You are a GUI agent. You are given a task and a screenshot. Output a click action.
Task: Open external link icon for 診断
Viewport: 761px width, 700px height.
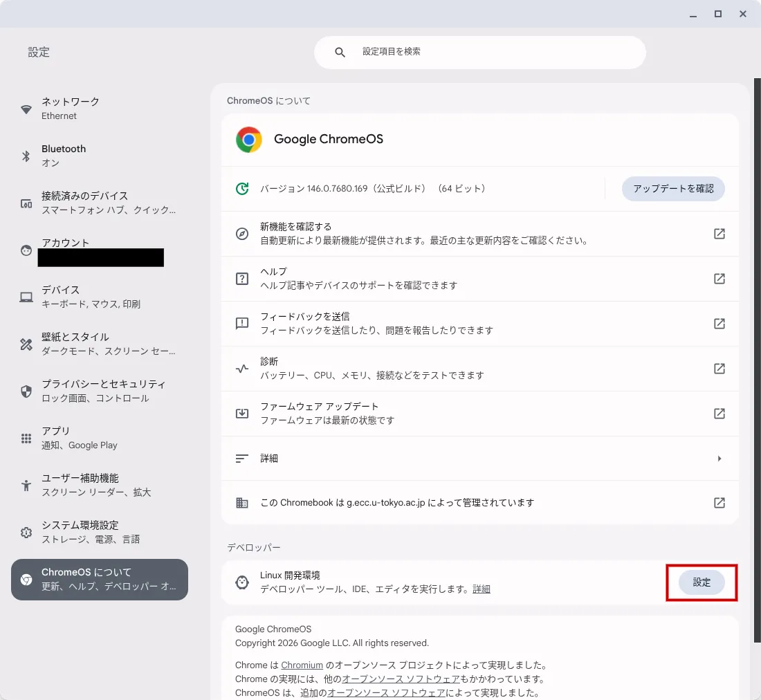coord(719,369)
